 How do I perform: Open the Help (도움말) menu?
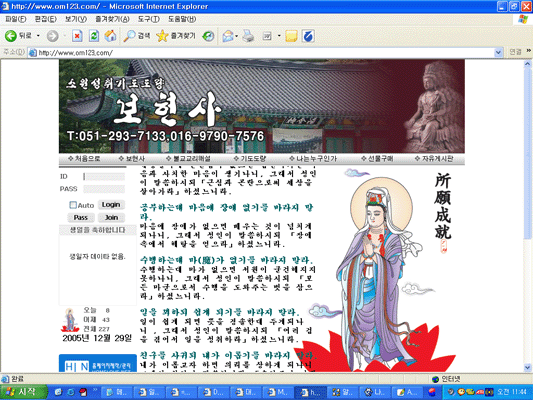(x=182, y=19)
